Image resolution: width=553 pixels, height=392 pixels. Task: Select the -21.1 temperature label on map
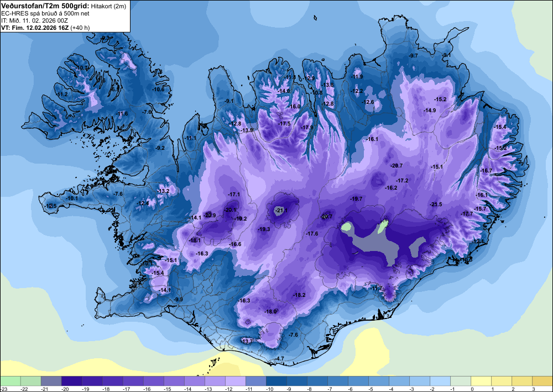tap(281, 211)
